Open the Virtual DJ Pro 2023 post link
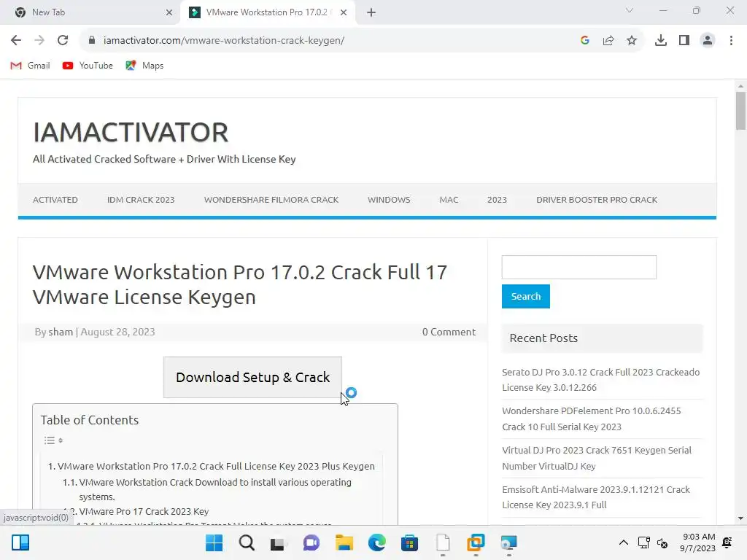The height and width of the screenshot is (560, 747). point(597,458)
